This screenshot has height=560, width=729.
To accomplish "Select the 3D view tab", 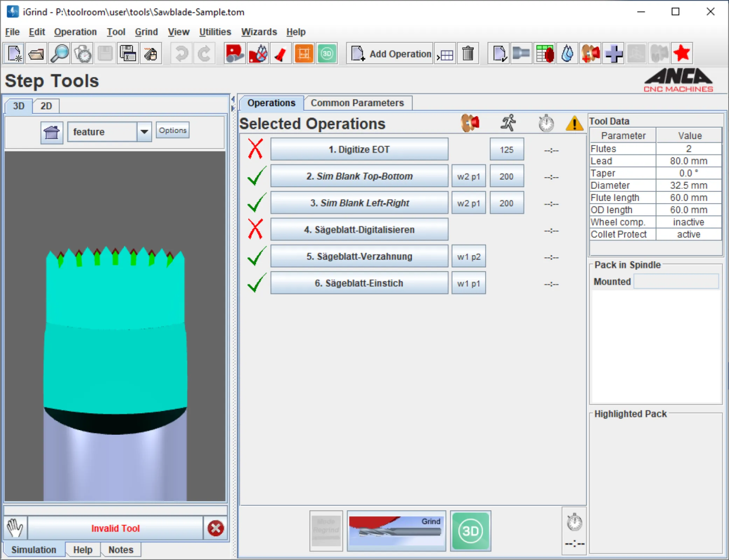I will 19,106.
